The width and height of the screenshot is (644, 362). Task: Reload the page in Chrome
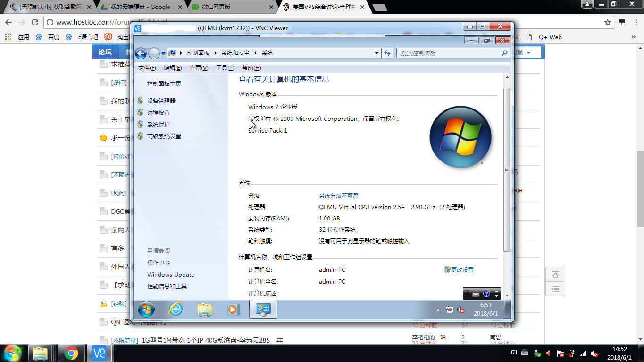pos(35,22)
